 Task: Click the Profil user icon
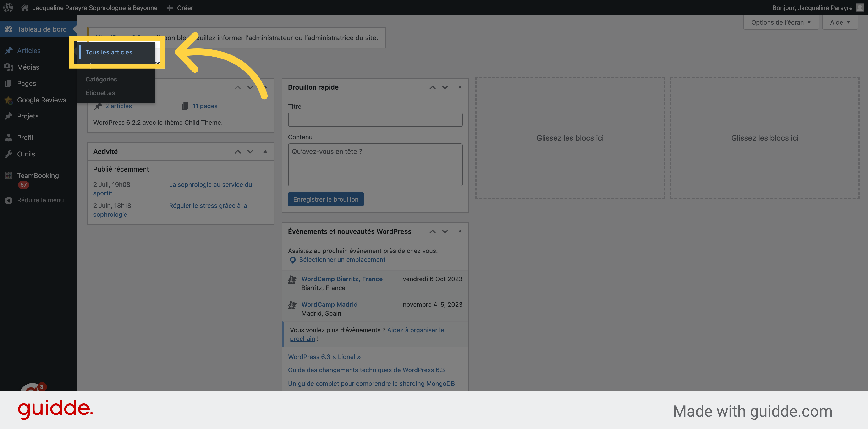[9, 137]
